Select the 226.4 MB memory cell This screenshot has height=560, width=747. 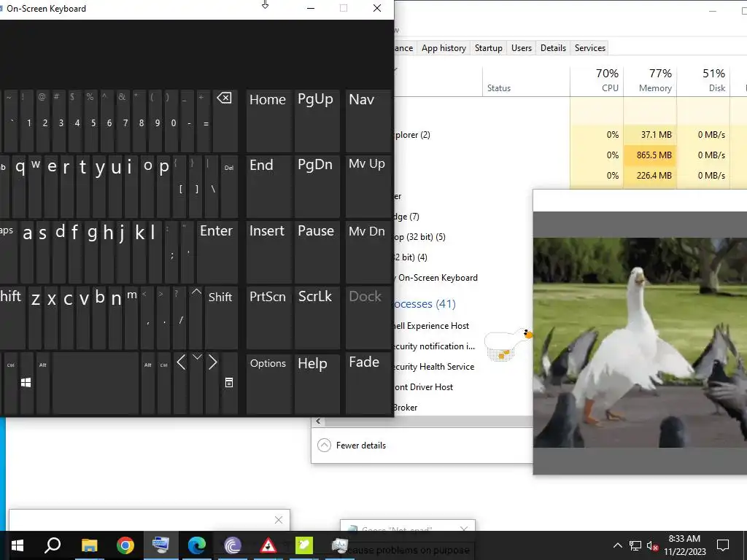point(650,176)
